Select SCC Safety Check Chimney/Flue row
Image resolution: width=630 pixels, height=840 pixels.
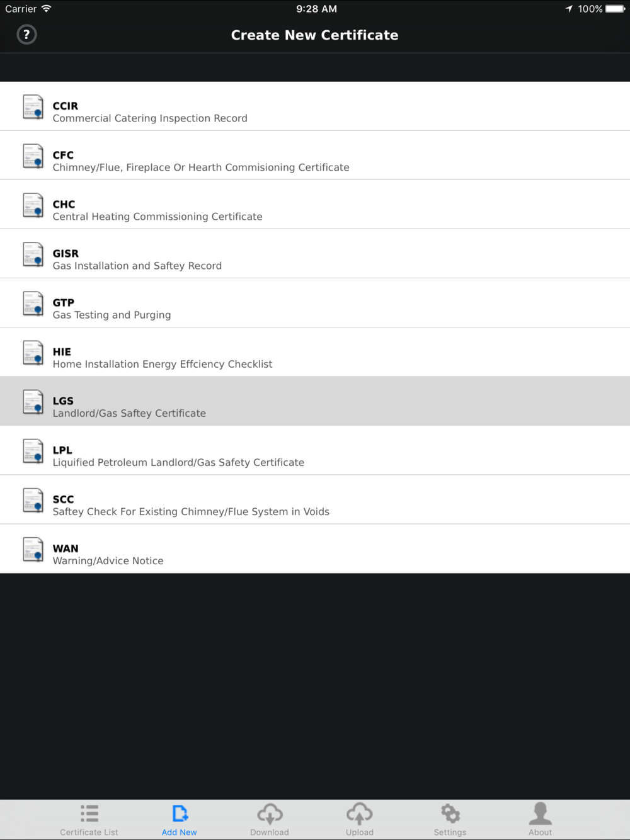(x=315, y=499)
